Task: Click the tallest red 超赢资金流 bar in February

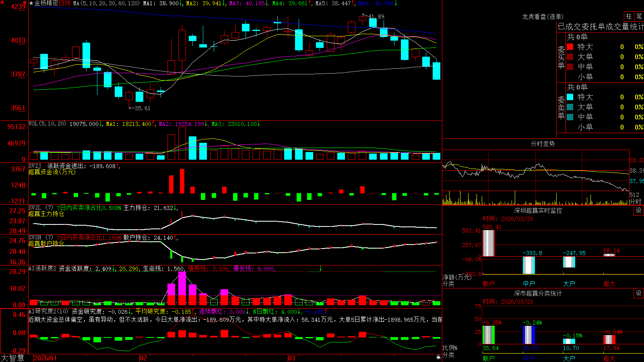Action: pyautogui.click(x=182, y=181)
